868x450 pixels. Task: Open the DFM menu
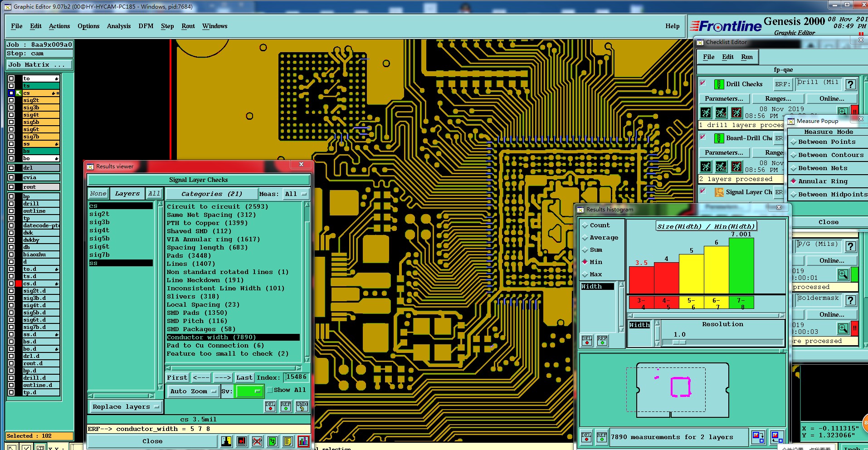pos(146,26)
